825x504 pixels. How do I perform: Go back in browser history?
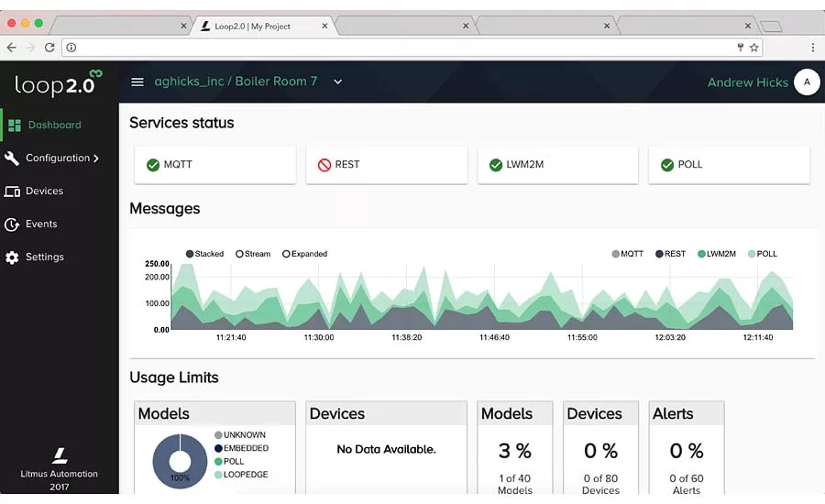pyautogui.click(x=12, y=48)
